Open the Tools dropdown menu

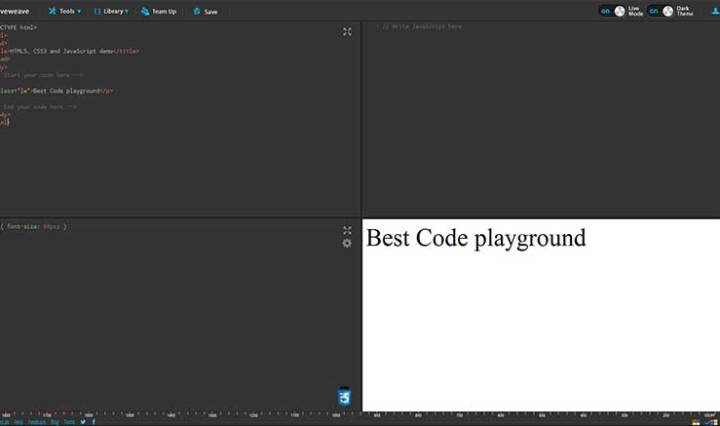pos(66,11)
